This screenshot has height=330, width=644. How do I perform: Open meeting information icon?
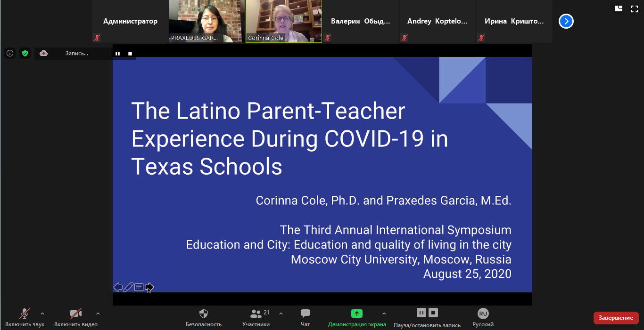pos(10,53)
